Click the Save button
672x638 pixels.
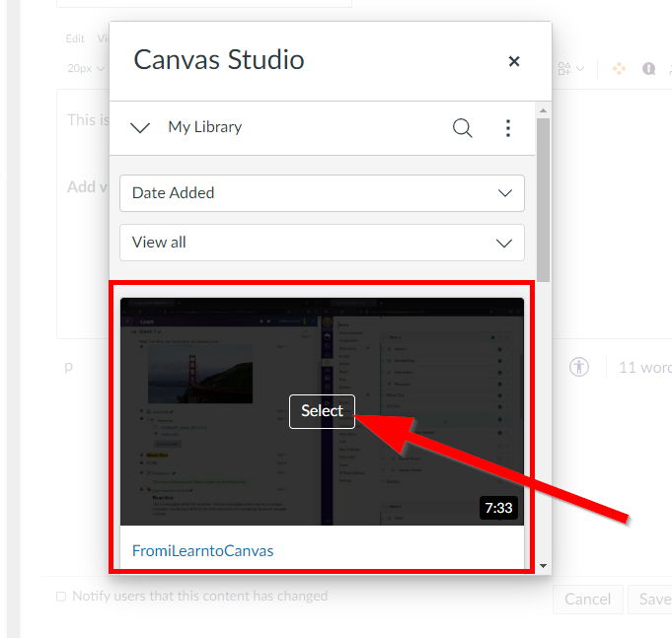651,599
